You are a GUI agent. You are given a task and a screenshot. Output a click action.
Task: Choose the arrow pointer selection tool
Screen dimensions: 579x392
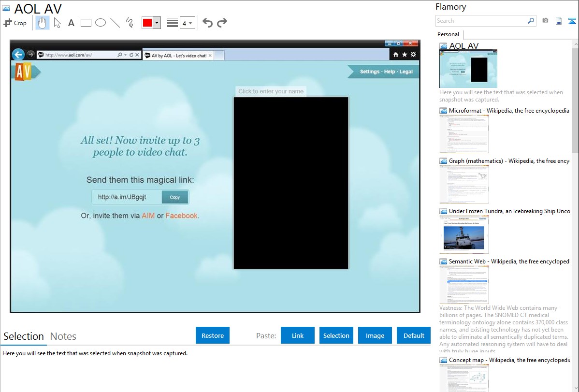[x=57, y=23]
